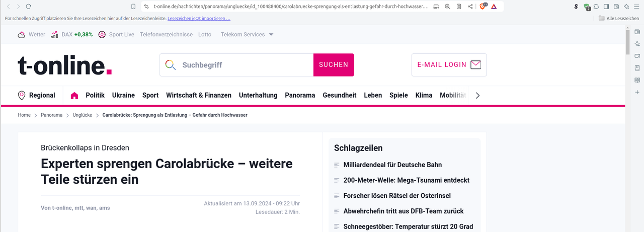Image resolution: width=644 pixels, height=232 pixels.
Task: Go to Panorama in the breadcrumb
Action: [52, 115]
